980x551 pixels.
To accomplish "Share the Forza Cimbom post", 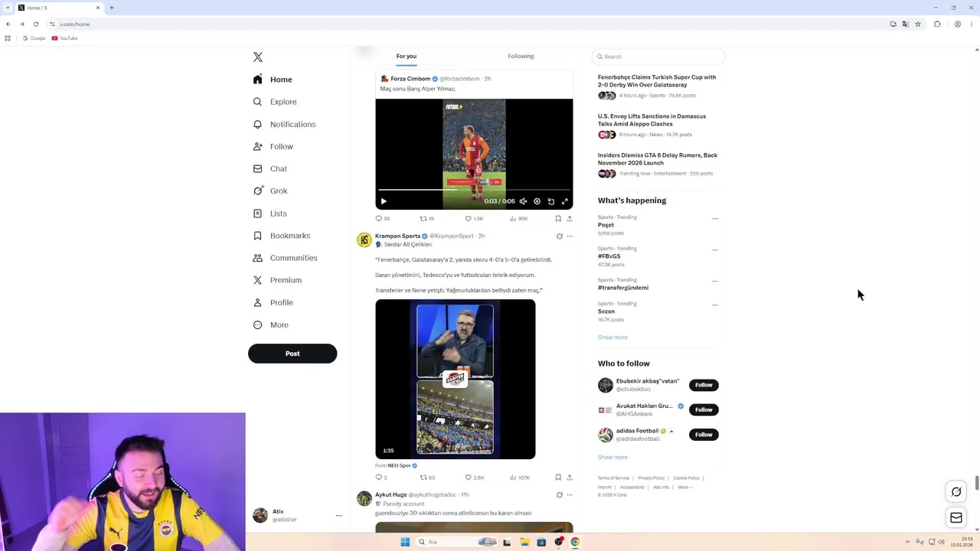I will point(570,218).
